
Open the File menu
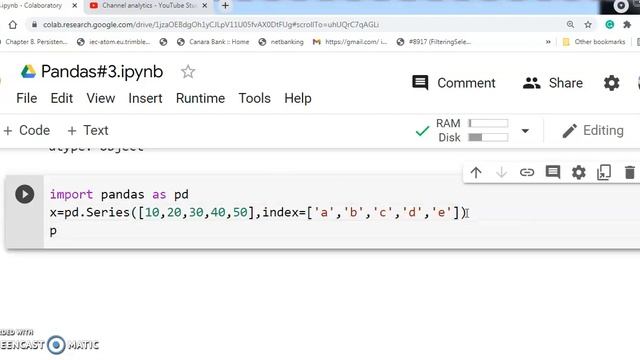point(27,98)
